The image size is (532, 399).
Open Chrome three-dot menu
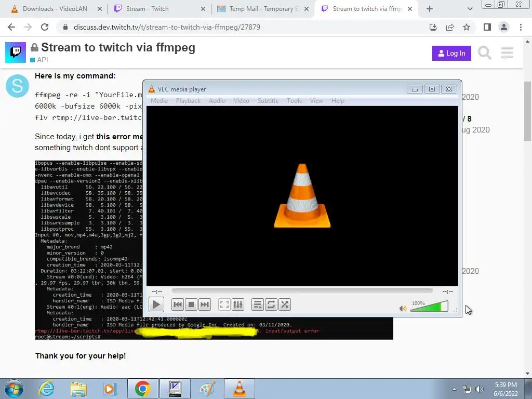521,27
